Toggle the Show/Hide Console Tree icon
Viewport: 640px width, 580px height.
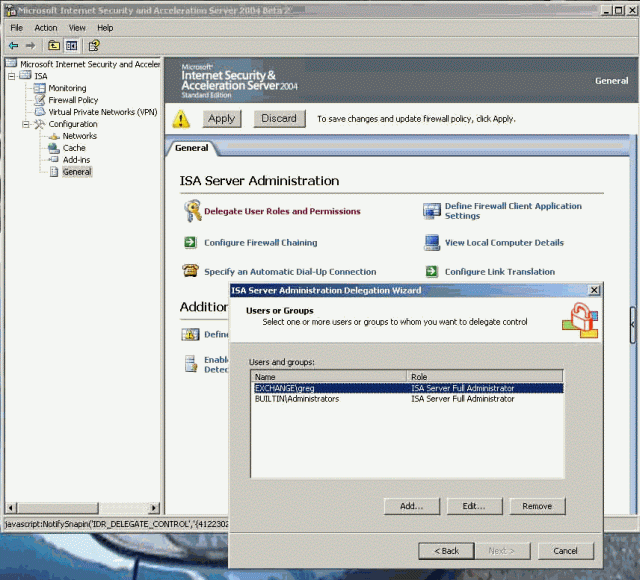(x=72, y=45)
